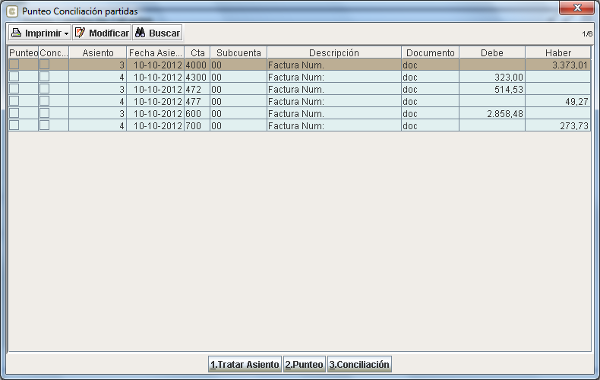The width and height of the screenshot is (600, 380).
Task: Toggle Conciliación checkbox for account 477 row
Action: [44, 101]
